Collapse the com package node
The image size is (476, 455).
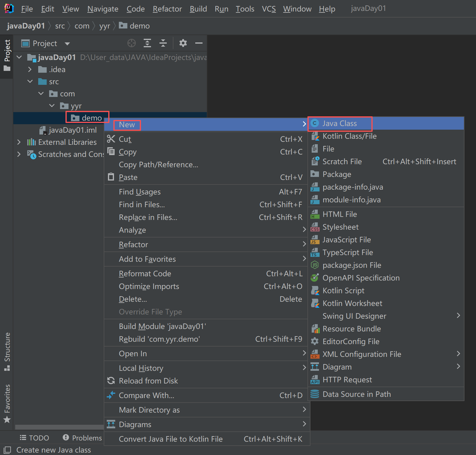41,94
